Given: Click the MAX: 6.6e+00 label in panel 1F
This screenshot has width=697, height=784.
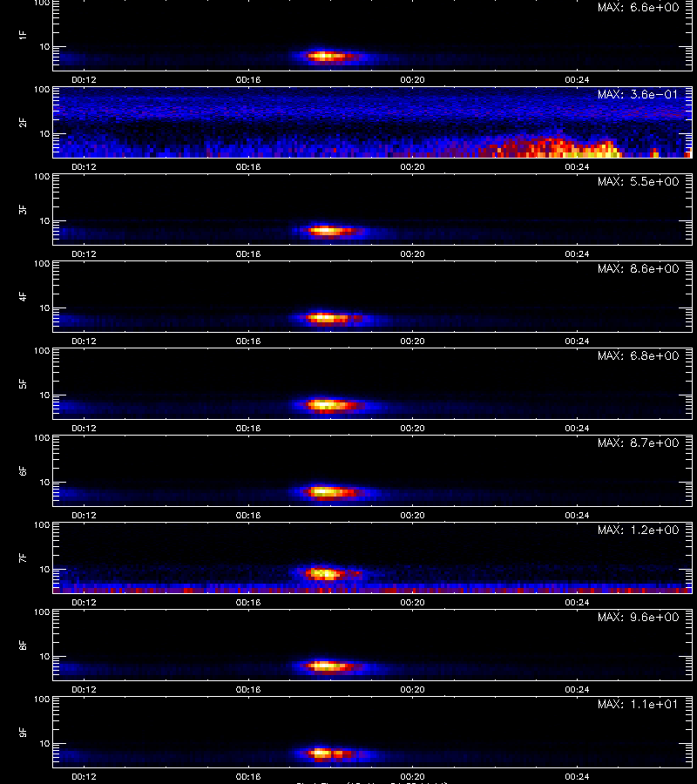Looking at the screenshot, I should pos(638,8).
